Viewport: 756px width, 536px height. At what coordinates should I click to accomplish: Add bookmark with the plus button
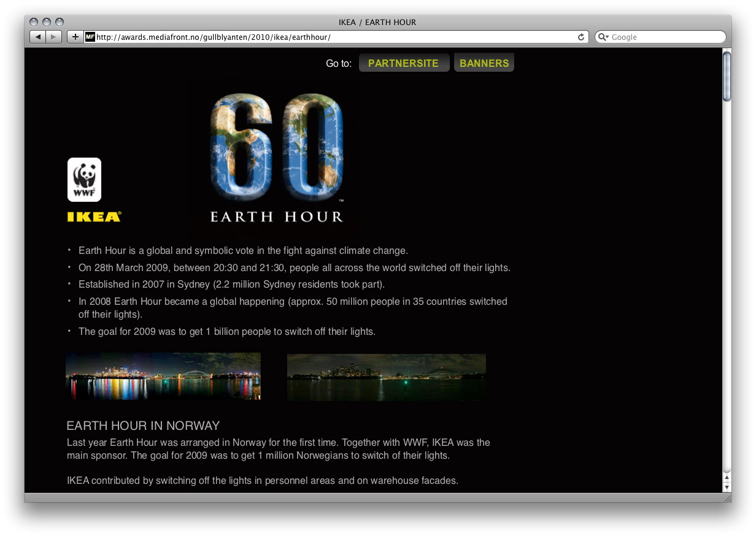tap(75, 37)
